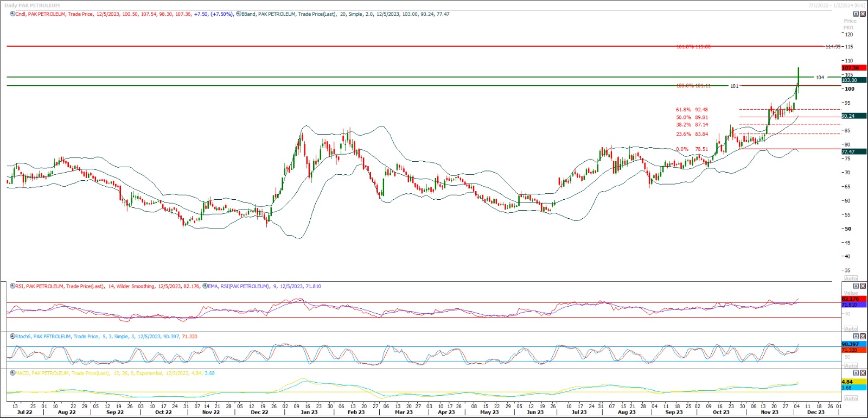Click the 114.99 red line price label
This screenshot has height=418, width=868.
(833, 47)
